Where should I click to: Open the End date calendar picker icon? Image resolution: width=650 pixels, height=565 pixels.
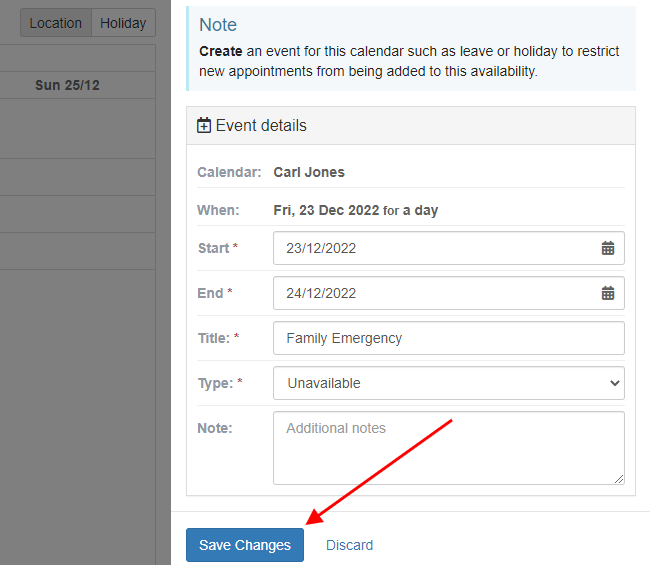607,293
